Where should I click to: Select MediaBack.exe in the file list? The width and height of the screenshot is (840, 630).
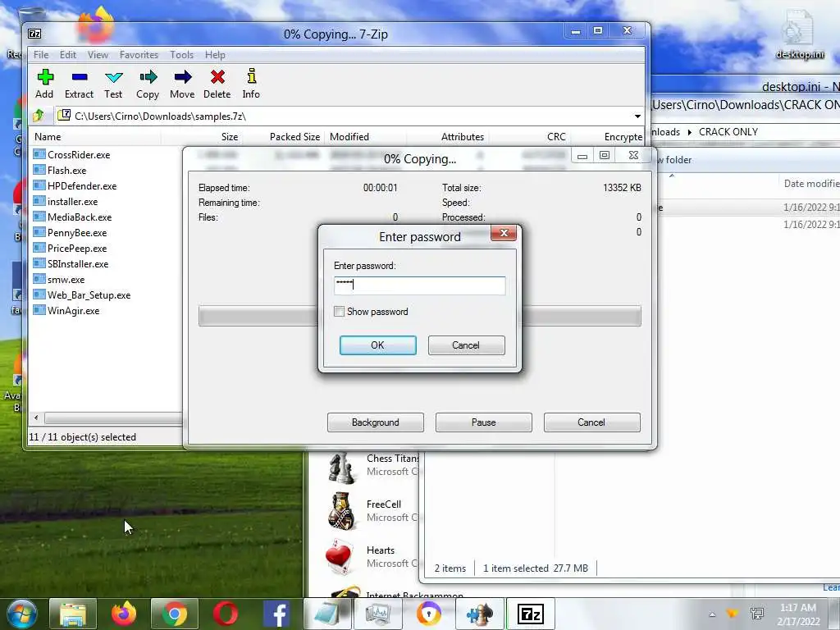pos(80,217)
